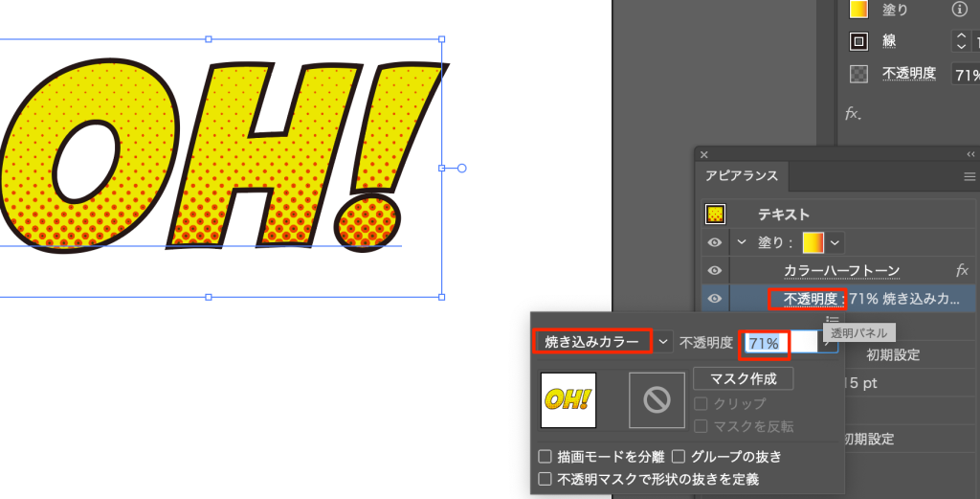980x499 pixels.
Task: Click the empty opacity mask slot icon
Action: click(657, 399)
